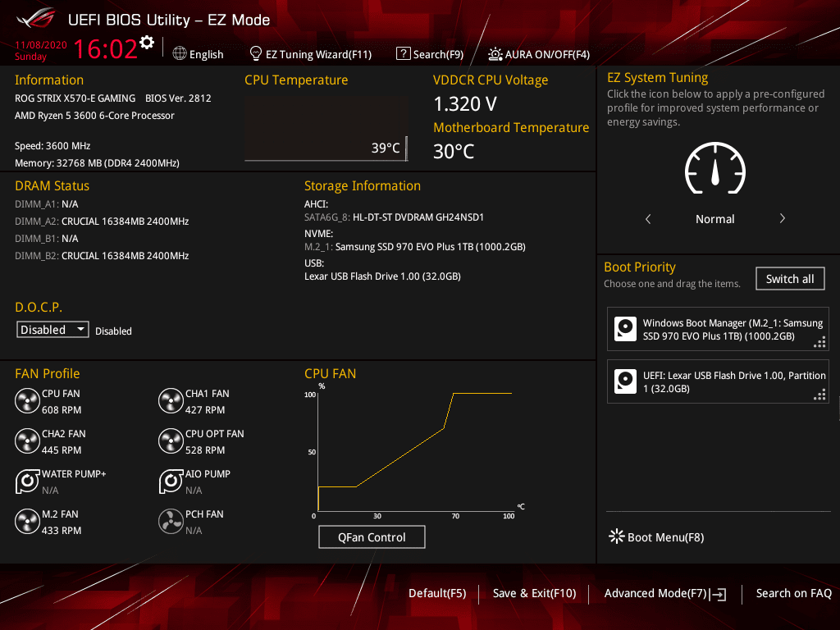Click drag handle on Windows Boot Manager entry

point(819,342)
